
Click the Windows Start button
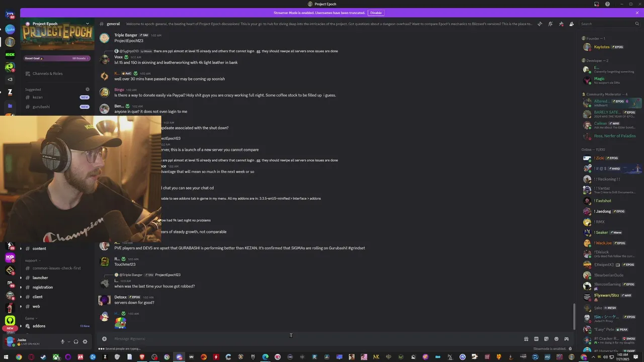coord(7,357)
